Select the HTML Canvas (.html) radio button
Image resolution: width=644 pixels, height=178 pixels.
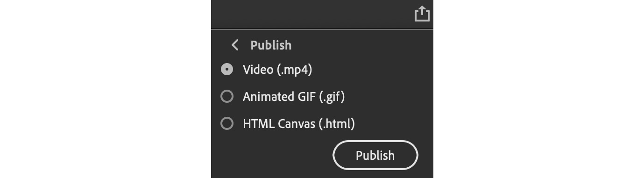point(227,124)
